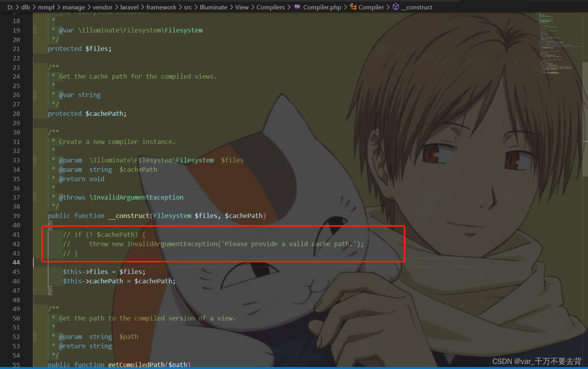The image size is (588, 369).
Task: Open the laravel folder breadcrumb
Action: click(129, 7)
